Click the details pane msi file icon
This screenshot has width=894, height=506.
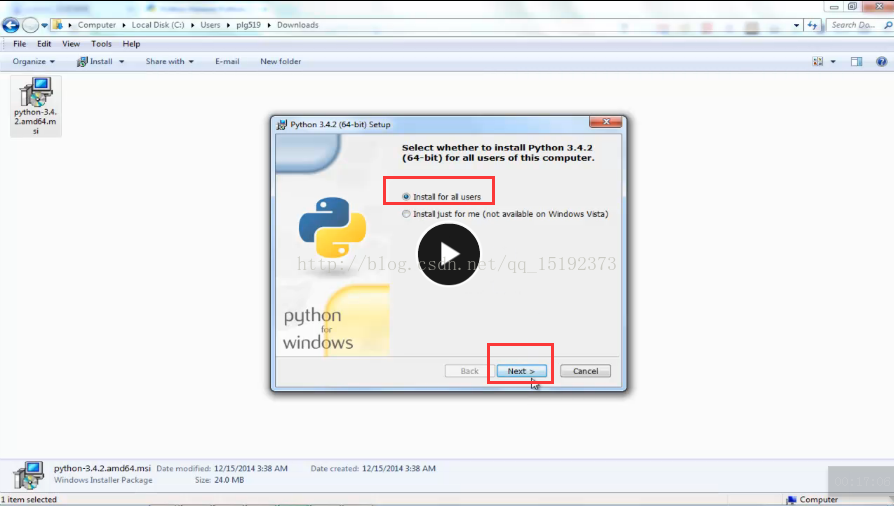click(28, 475)
